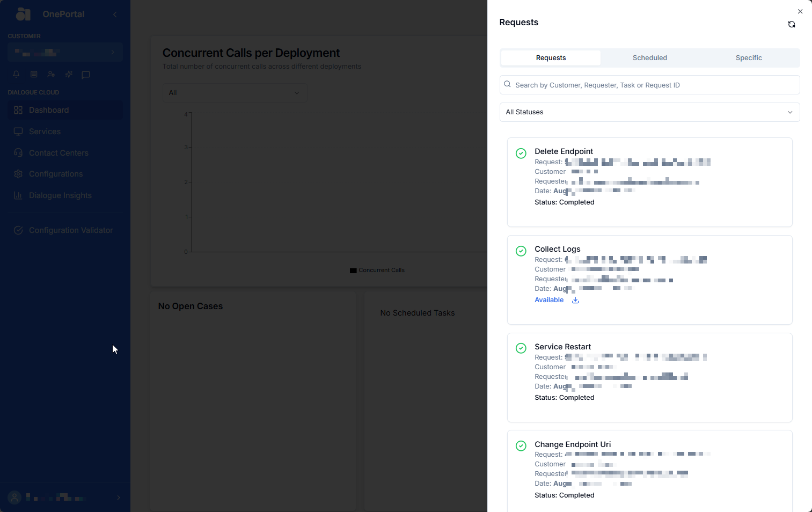The image size is (812, 512).
Task: Click the Available link in Collect Logs
Action: tap(549, 300)
